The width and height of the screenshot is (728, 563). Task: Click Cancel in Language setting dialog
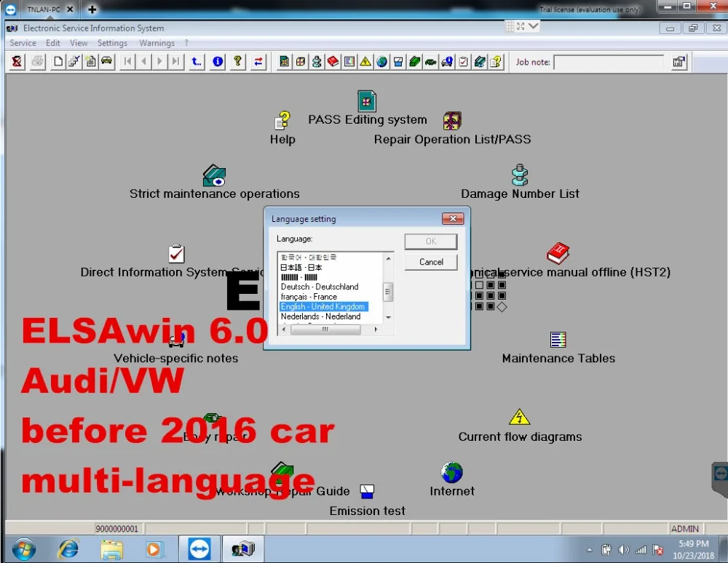click(x=431, y=262)
